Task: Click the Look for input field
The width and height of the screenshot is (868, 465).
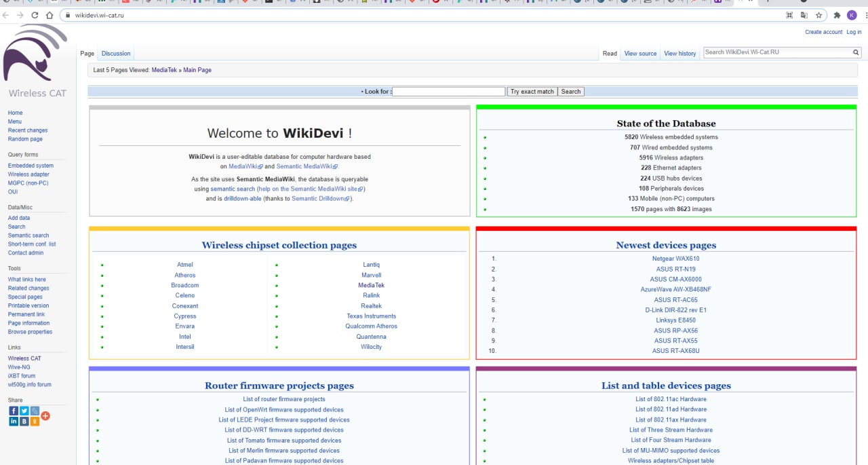Action: (449, 92)
